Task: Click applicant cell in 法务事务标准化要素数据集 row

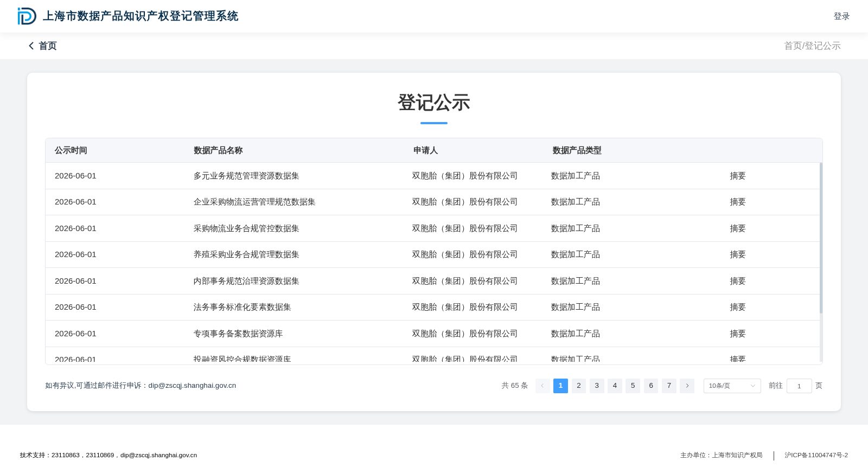Action: point(464,307)
